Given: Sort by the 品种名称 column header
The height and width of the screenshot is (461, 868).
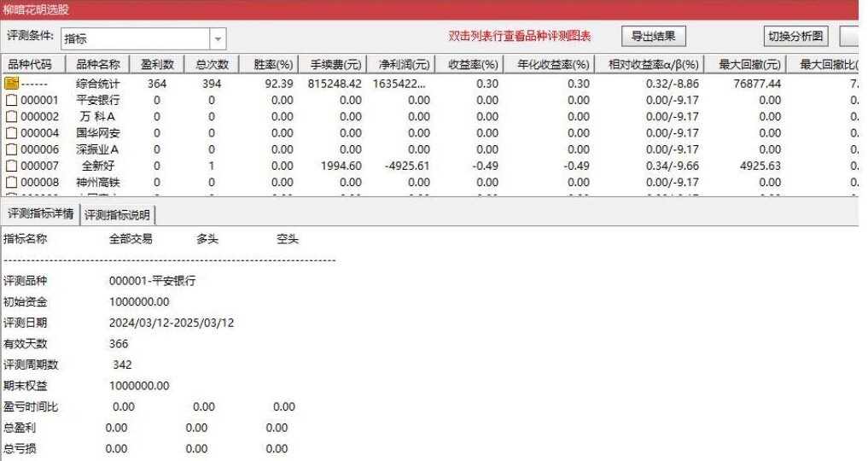Looking at the screenshot, I should (x=97, y=64).
